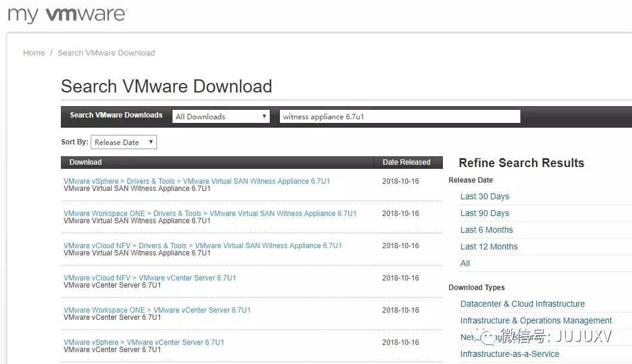
Task: Filter results by Last 90 Days
Action: (485, 213)
